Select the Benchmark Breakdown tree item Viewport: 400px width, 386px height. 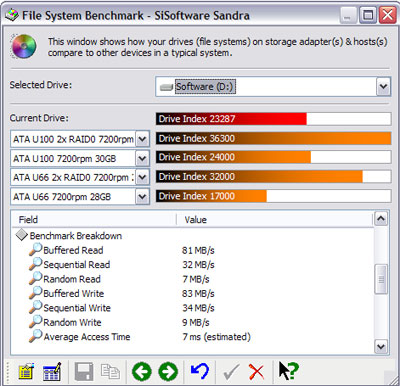[76, 236]
